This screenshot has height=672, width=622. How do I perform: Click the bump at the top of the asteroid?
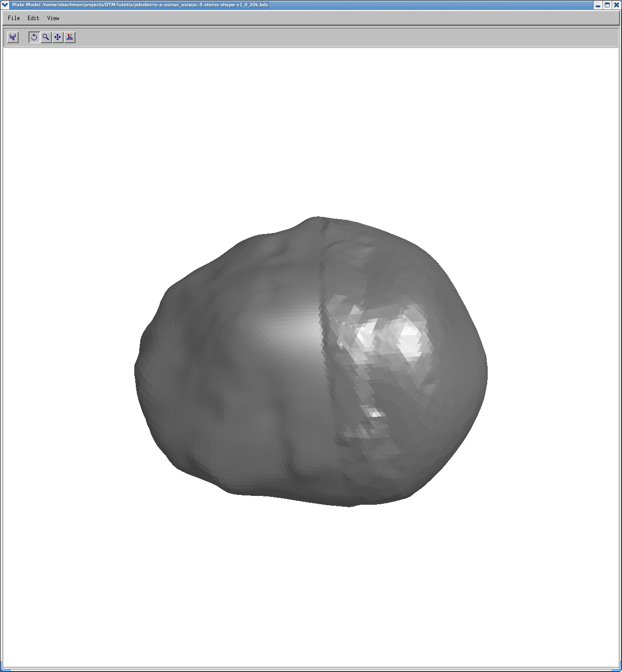tap(316, 222)
